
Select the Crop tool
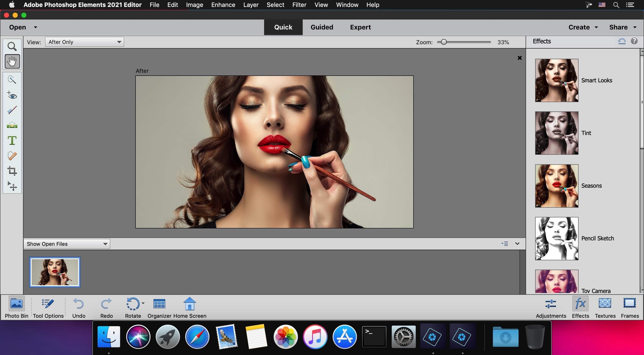(12, 171)
